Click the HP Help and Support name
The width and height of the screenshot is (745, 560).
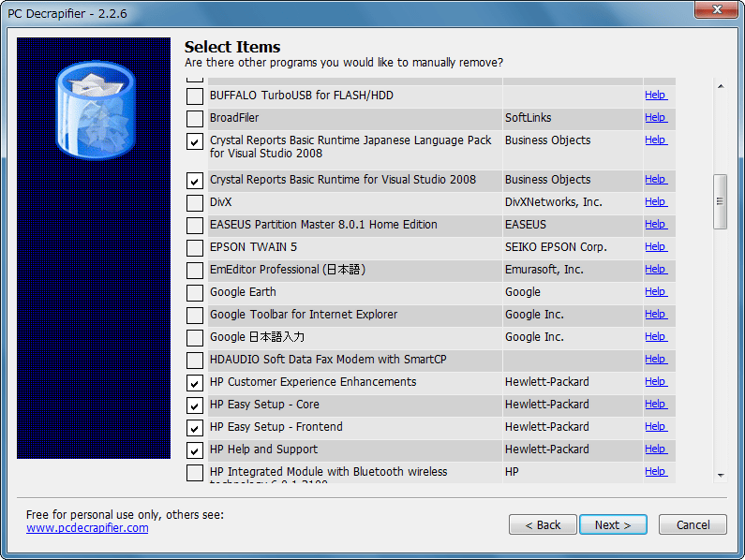(263, 449)
